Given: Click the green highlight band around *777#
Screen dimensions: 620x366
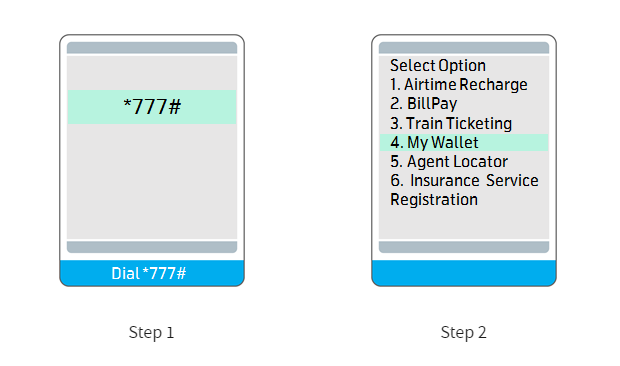Looking at the screenshot, I should pyautogui.click(x=152, y=107).
